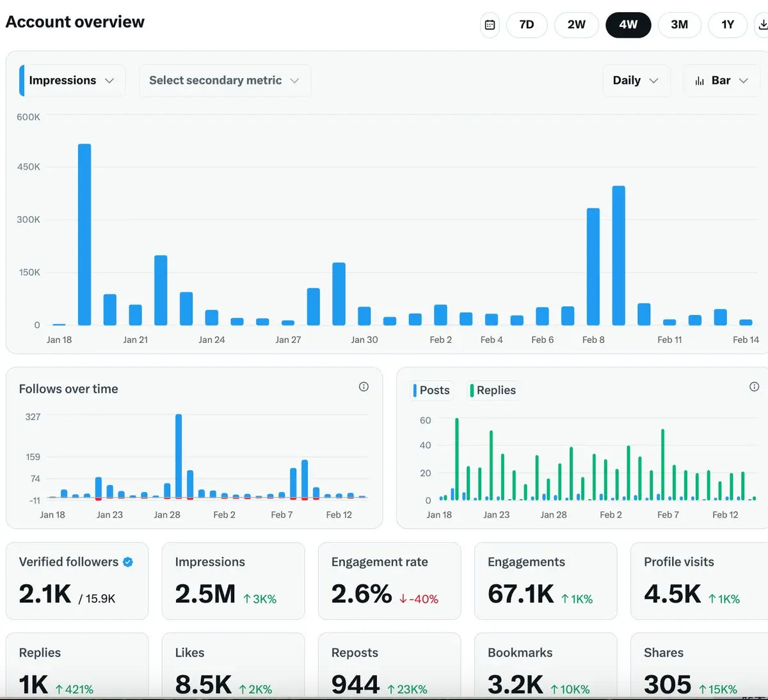Toggle the Replies series legend
Screen dimensions: 768x700
493,390
